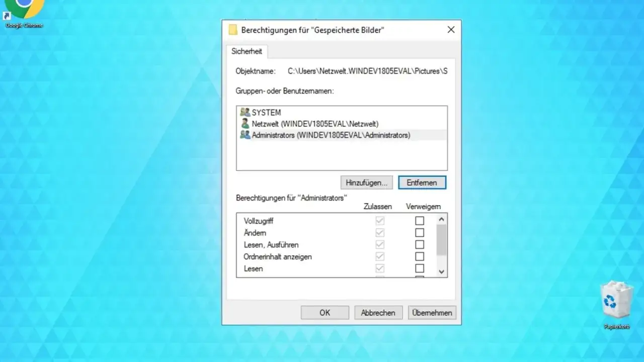Select the SYSTEM entry text

pos(266,113)
